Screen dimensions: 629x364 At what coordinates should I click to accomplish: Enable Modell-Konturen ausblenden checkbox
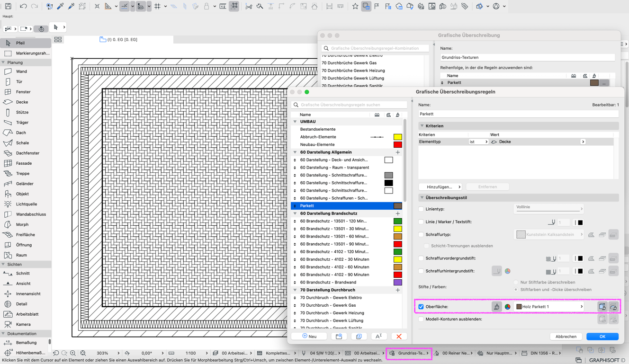click(421, 319)
